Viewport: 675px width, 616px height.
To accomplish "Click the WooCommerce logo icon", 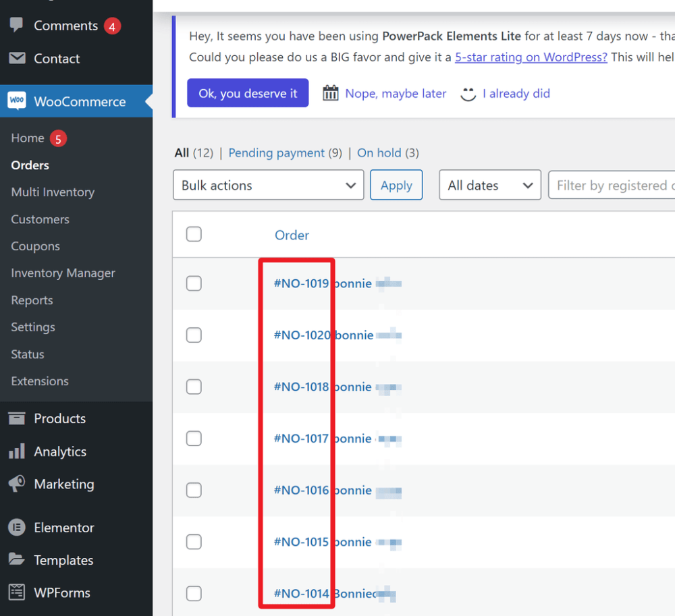I will click(x=17, y=101).
